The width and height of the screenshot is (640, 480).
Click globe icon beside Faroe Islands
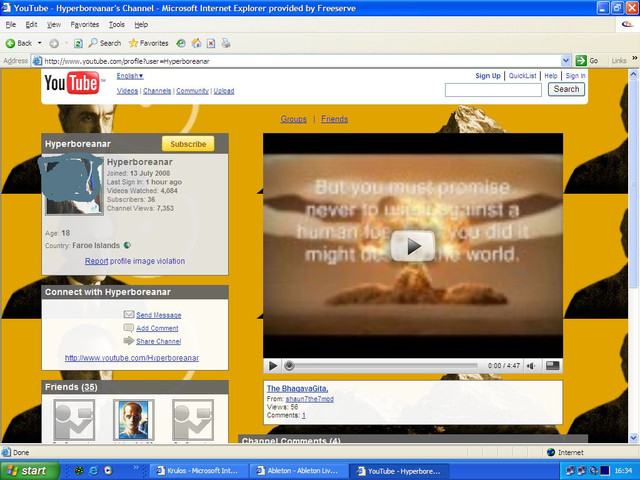pos(127,245)
